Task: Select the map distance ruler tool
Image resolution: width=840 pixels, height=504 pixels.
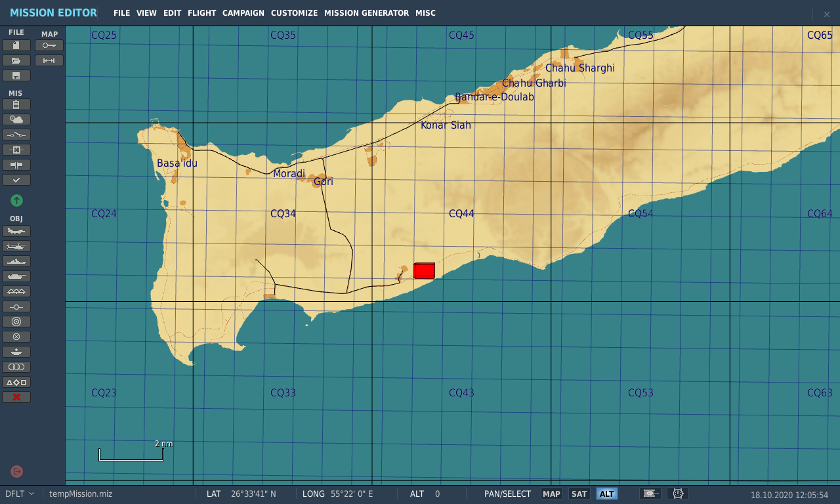Action: (x=49, y=60)
